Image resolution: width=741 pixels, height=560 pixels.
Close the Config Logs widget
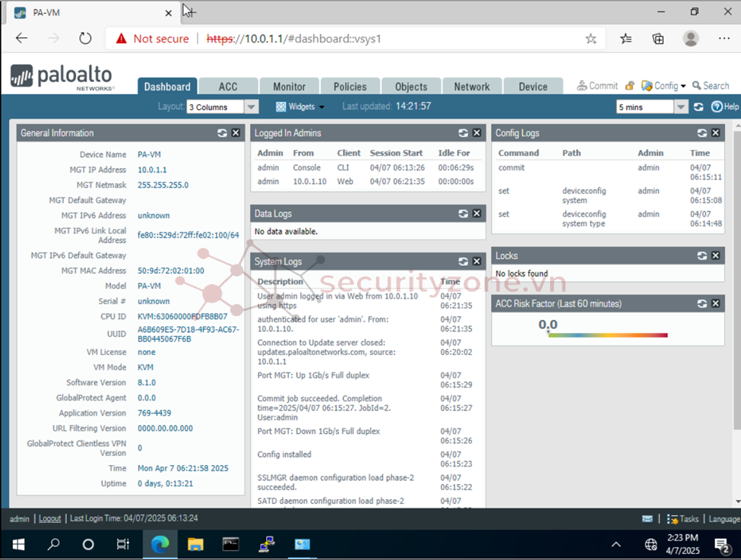tap(716, 133)
